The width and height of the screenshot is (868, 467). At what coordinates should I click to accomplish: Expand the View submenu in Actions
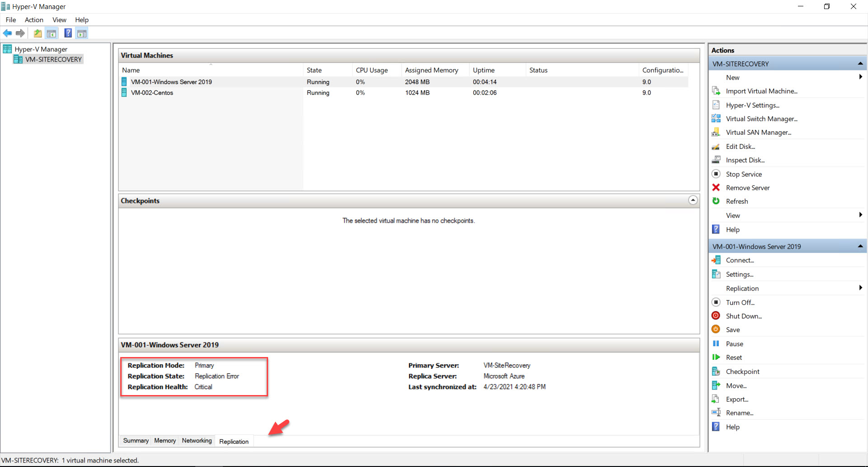[861, 215]
